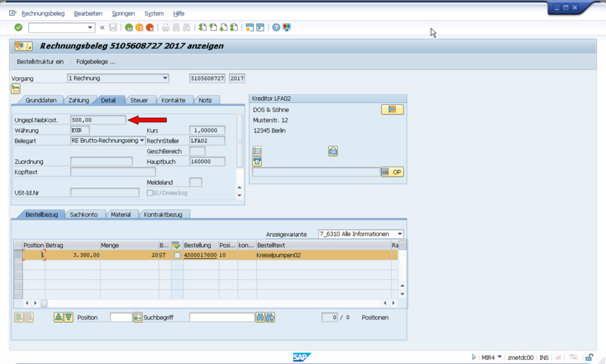
Task: Click the row selector for position 1
Action: point(18,255)
